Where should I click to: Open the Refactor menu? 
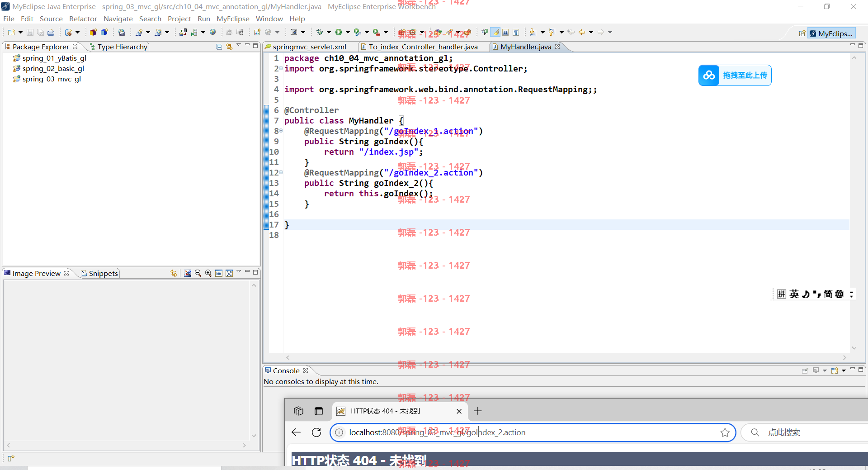pyautogui.click(x=83, y=19)
